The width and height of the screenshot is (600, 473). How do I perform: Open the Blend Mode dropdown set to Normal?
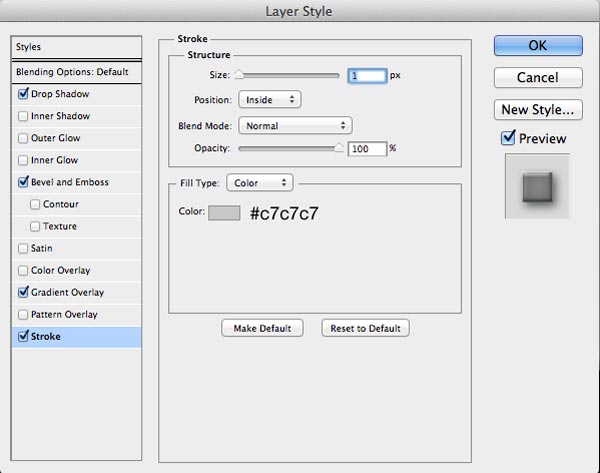[x=295, y=126]
